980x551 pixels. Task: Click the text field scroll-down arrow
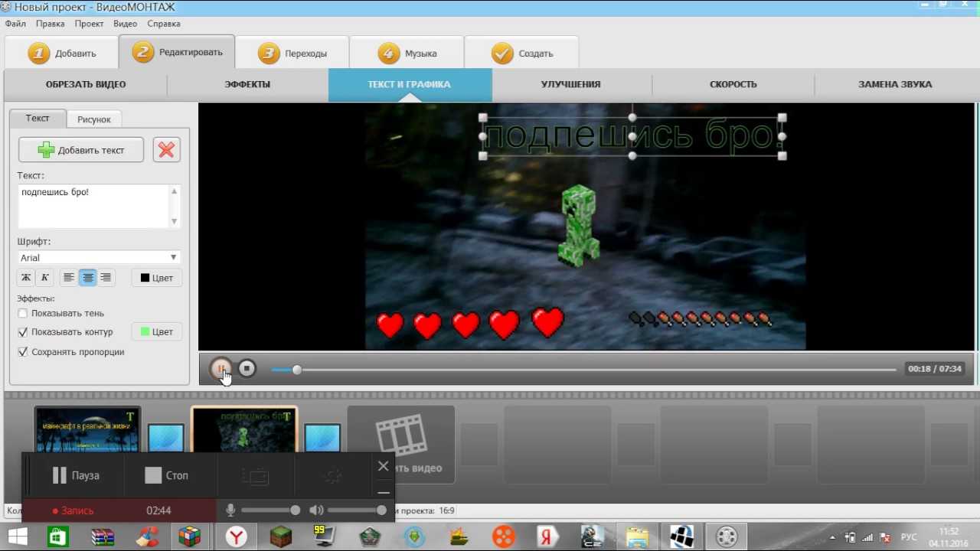(174, 221)
